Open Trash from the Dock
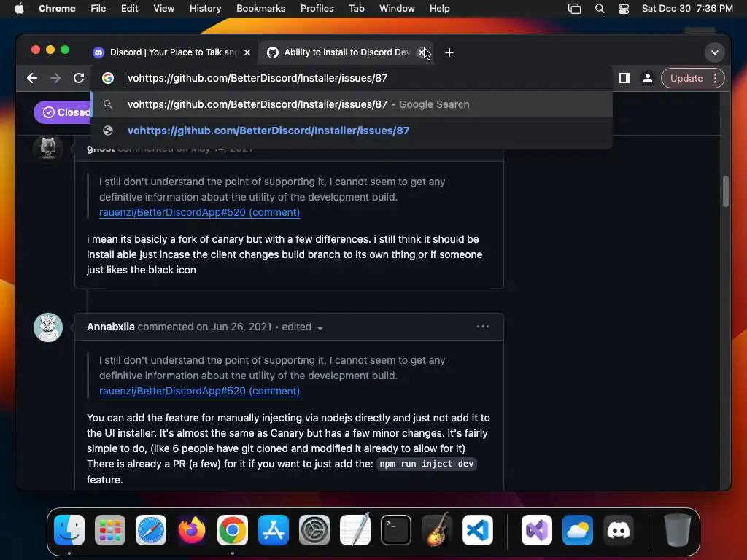Image resolution: width=747 pixels, height=560 pixels. tap(677, 529)
